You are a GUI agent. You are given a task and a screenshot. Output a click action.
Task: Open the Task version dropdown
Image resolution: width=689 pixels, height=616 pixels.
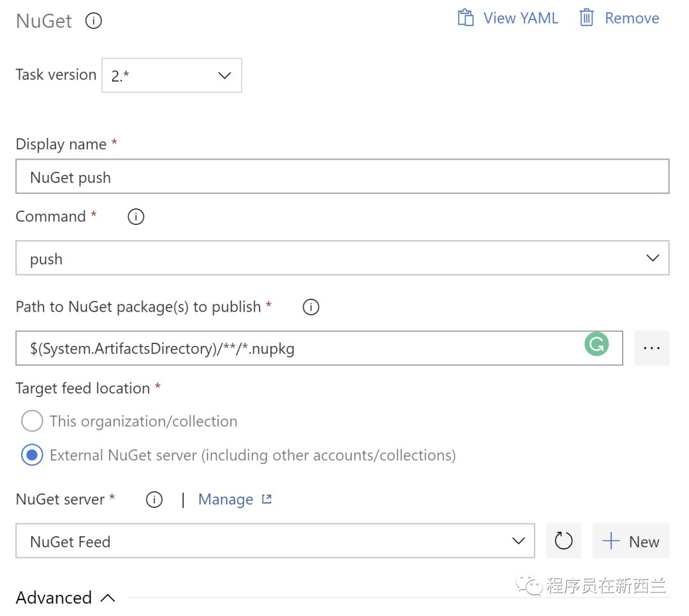[x=172, y=75]
